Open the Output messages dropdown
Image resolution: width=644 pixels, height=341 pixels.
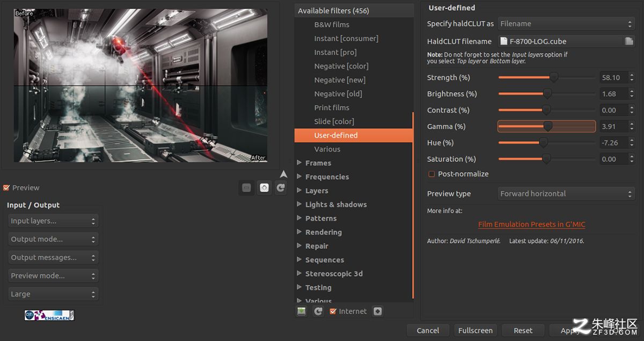(53, 257)
